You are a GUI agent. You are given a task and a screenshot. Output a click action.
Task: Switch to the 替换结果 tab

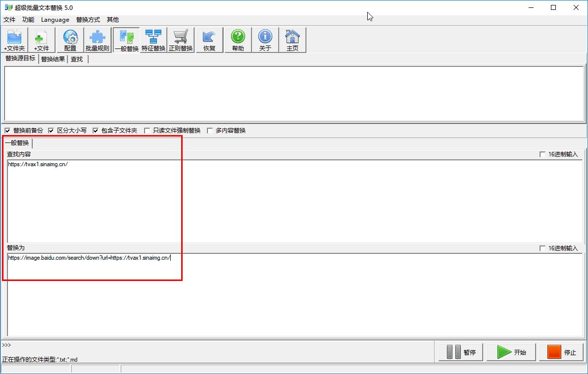[x=53, y=59]
